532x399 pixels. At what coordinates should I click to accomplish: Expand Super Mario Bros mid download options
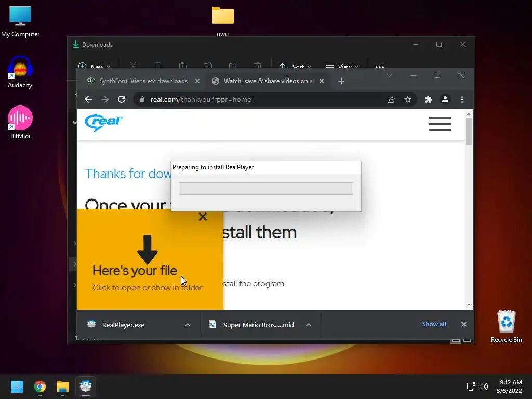pos(309,325)
